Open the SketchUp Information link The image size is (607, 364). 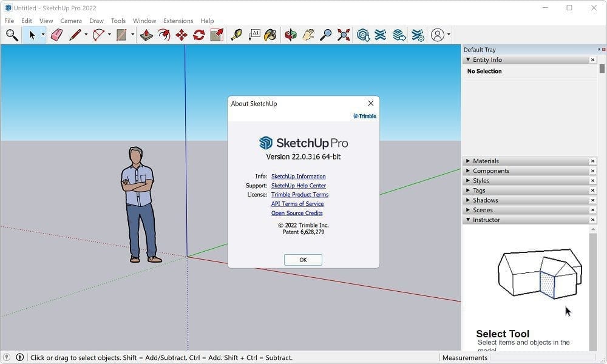(x=299, y=177)
